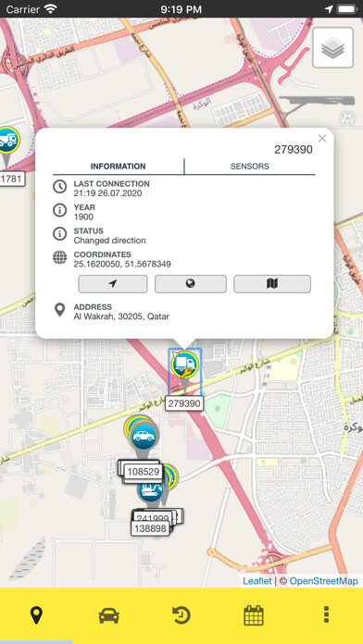363x644 pixels.
Task: Tap the Last Connection clock icon
Action: click(59, 187)
